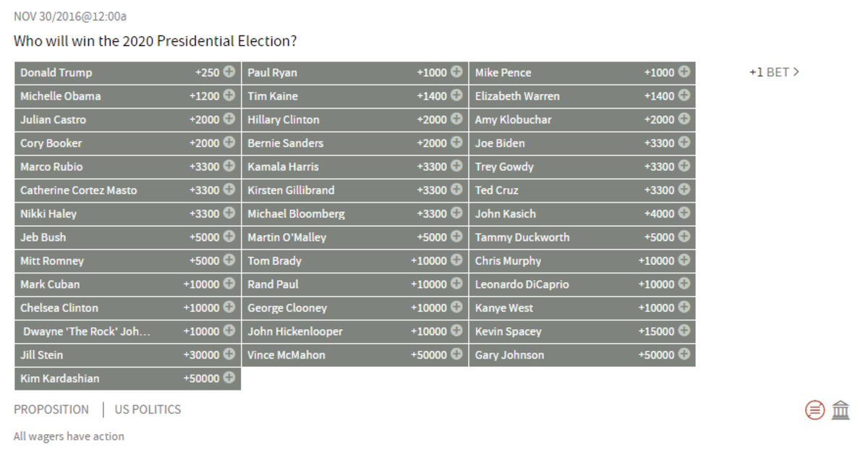Screen dimensions: 868x450
Task: Select Dwayne 'The Rock' Johnson odds cell
Action: pos(127,331)
